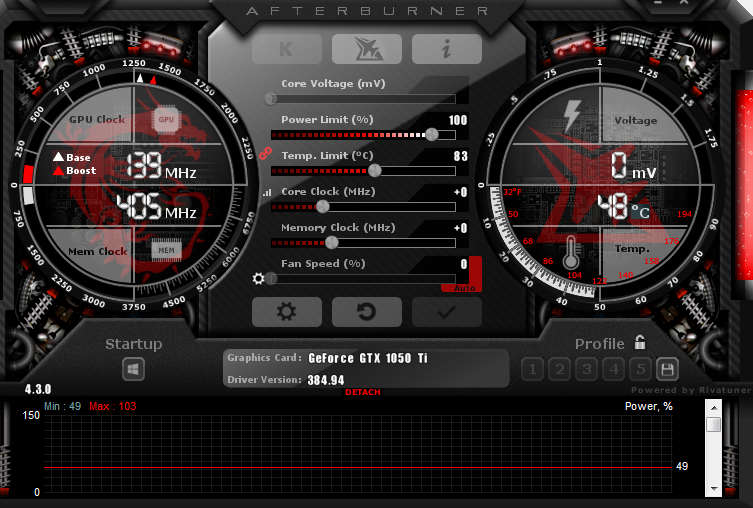
Task: Click the 139 MHz GPU clock readout
Action: [161, 166]
